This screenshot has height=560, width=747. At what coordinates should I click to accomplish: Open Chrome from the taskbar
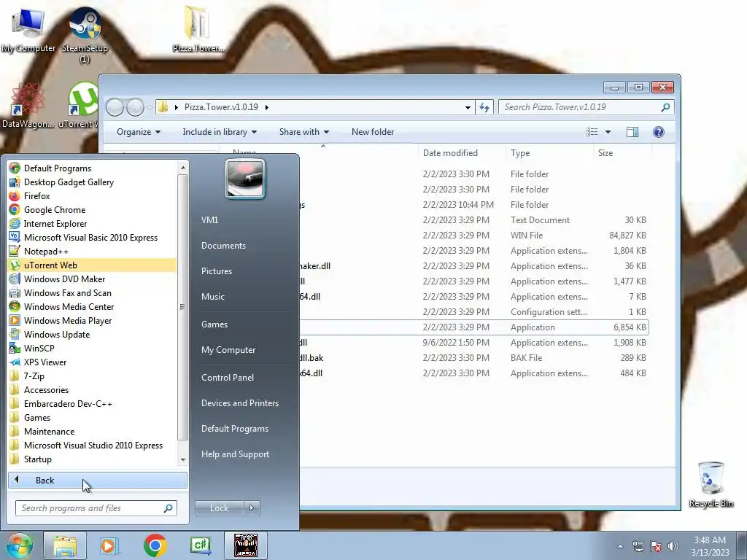[x=155, y=545]
